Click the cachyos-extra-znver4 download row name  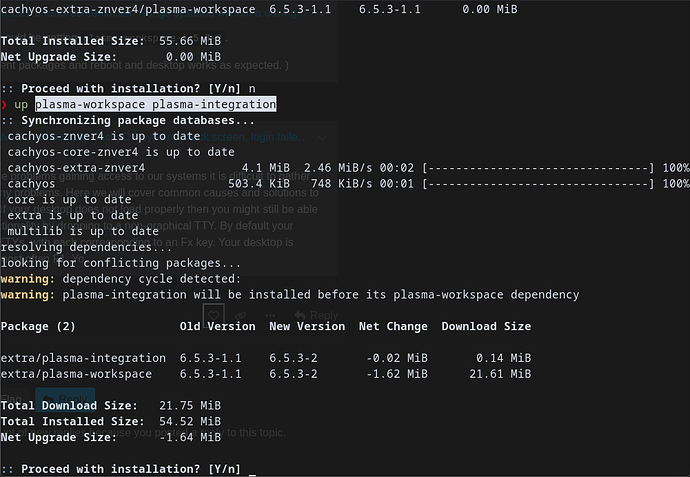(76, 168)
